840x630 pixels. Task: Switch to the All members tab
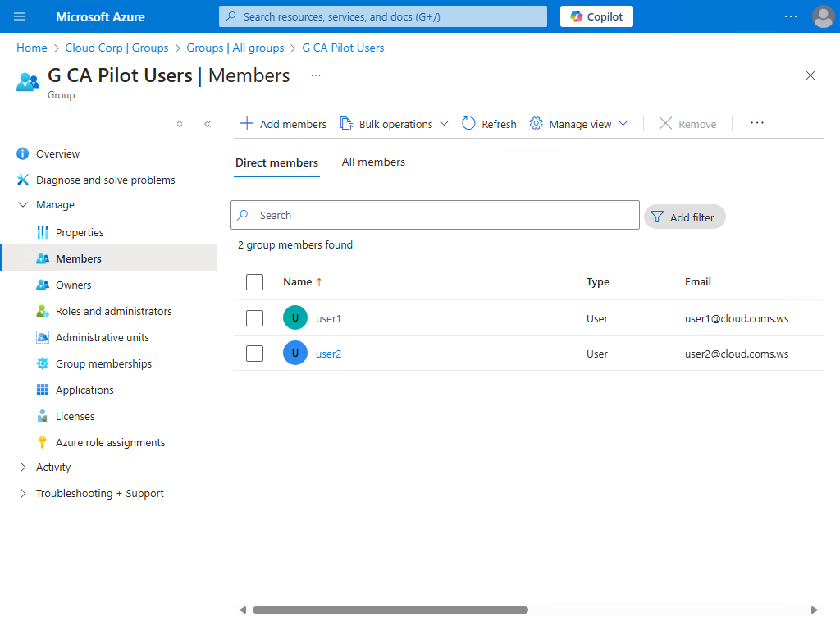pos(373,162)
